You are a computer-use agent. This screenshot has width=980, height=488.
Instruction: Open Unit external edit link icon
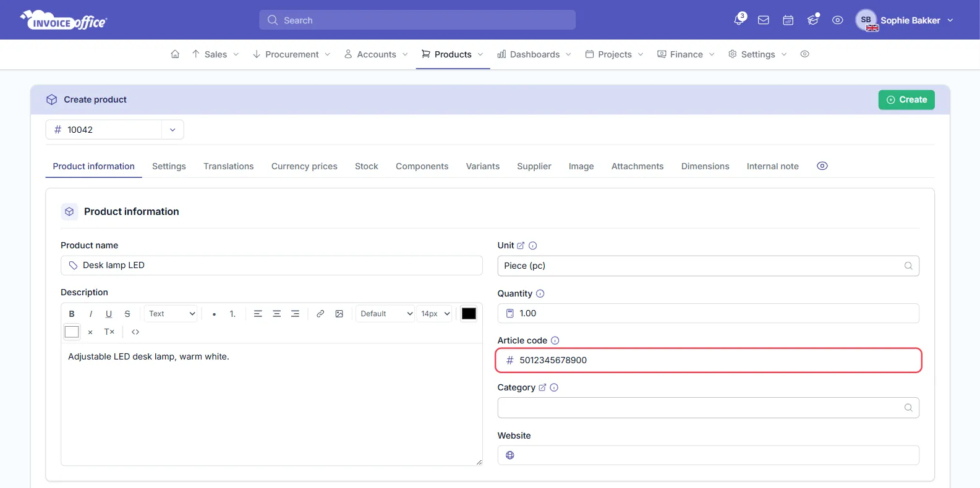pos(521,245)
